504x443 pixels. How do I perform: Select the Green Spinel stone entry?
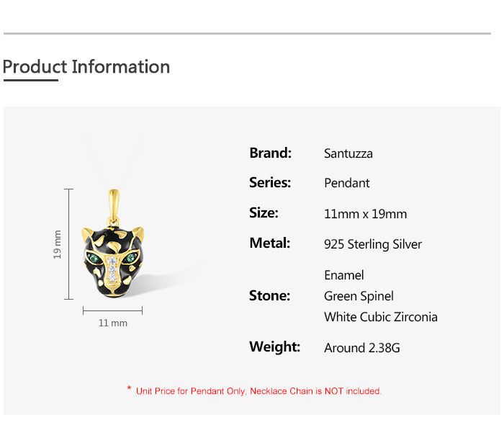point(359,296)
